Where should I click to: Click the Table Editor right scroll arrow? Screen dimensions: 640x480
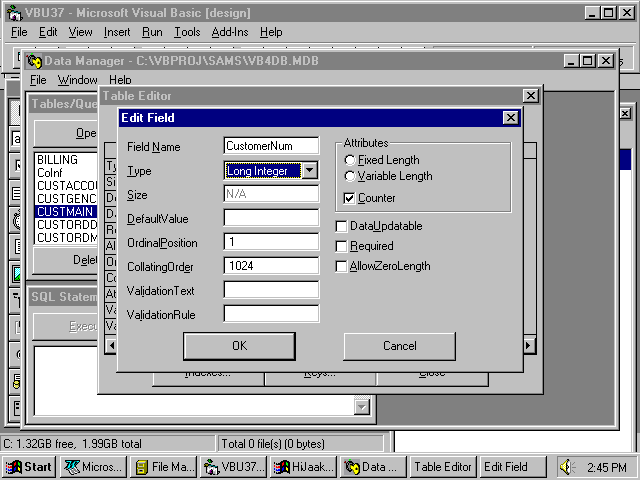[x=529, y=346]
